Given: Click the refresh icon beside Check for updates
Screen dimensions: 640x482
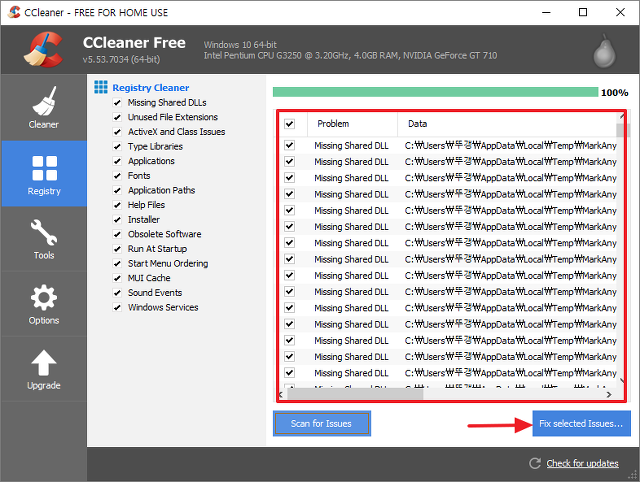Looking at the screenshot, I should 535,463.
